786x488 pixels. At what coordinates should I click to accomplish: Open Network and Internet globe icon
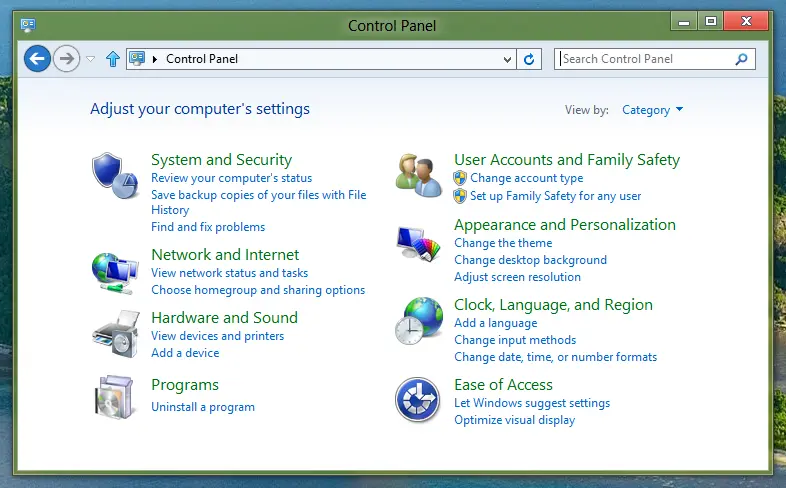(x=115, y=273)
